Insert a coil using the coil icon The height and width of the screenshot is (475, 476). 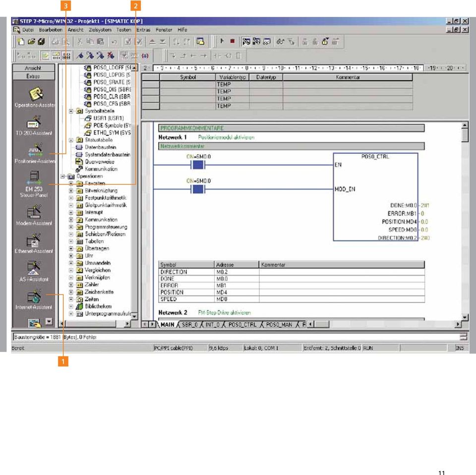(x=228, y=56)
